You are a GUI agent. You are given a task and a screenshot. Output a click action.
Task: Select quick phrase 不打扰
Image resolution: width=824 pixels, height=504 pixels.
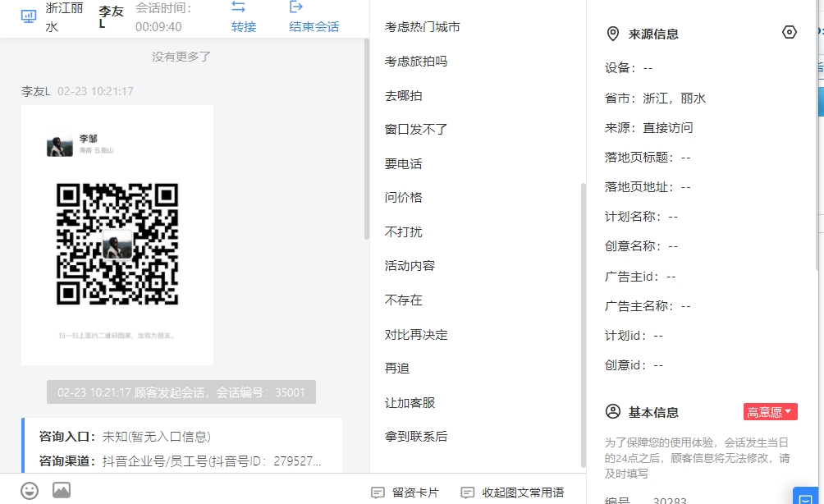point(404,231)
